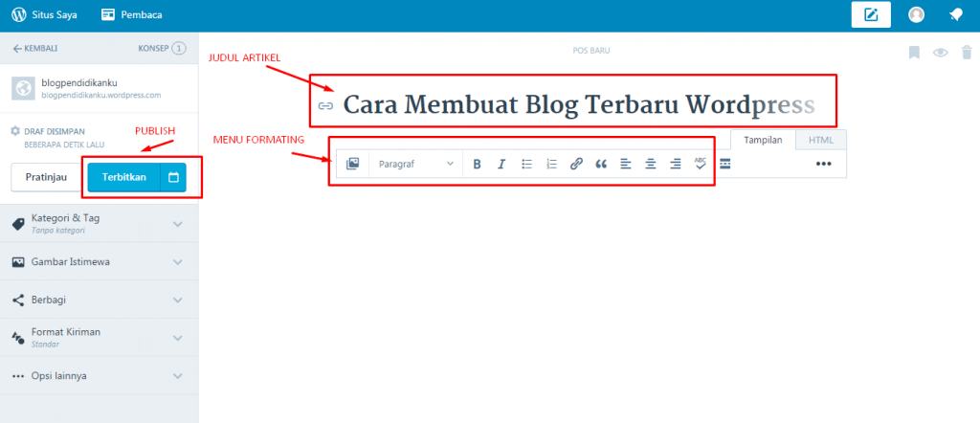Align text left
Image resolution: width=980 pixels, height=423 pixels.
coord(626,164)
